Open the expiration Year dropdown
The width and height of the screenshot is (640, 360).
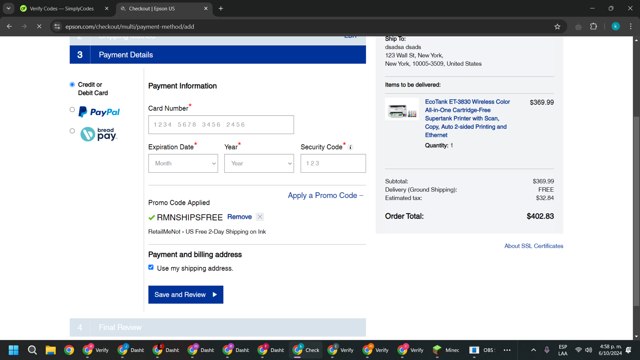pos(259,163)
